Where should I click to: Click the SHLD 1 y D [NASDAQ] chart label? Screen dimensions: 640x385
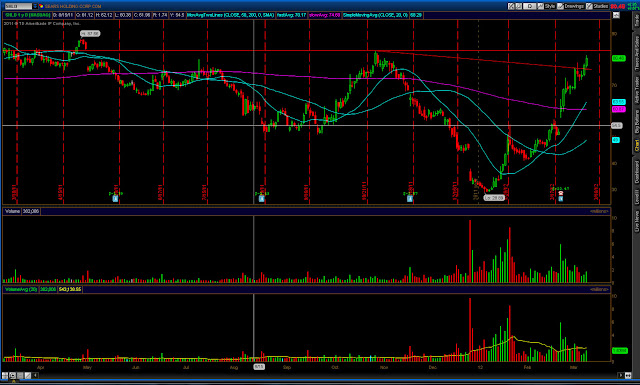point(27,15)
